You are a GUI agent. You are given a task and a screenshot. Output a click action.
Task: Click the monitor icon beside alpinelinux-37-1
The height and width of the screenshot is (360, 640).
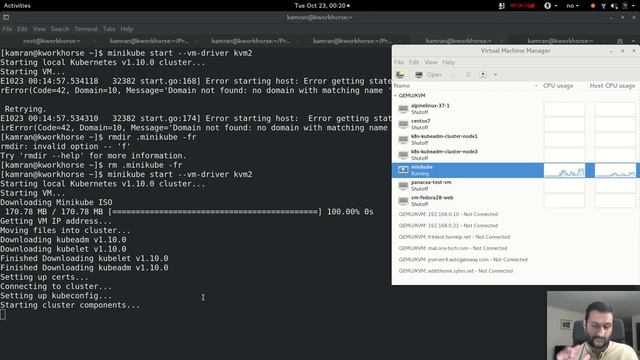coord(403,109)
